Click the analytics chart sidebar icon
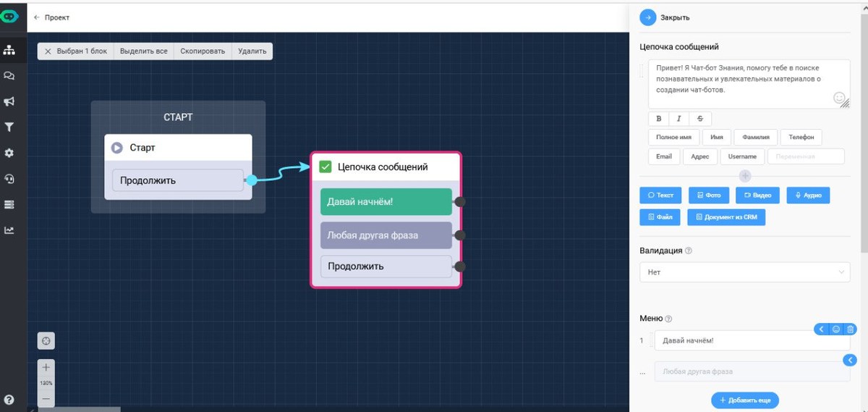This screenshot has height=412, width=868. click(x=9, y=230)
